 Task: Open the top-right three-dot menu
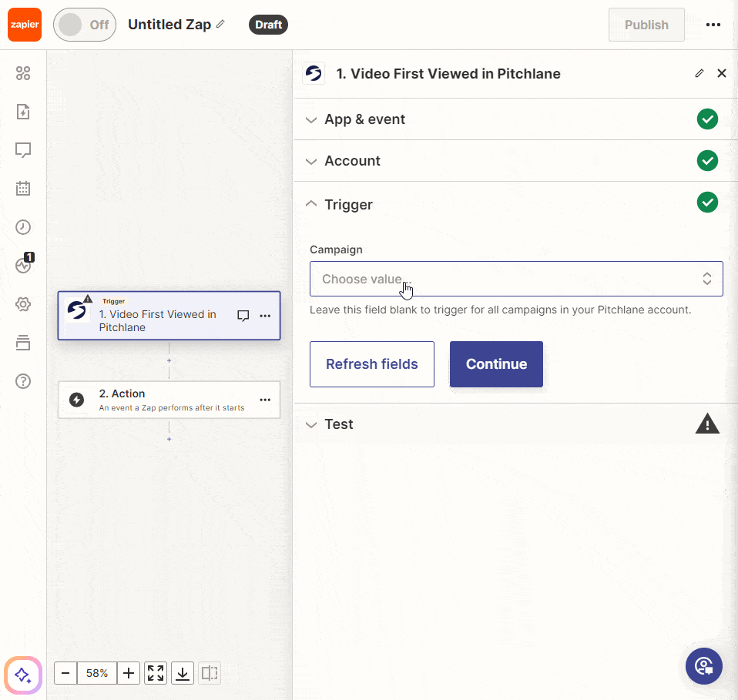713,25
